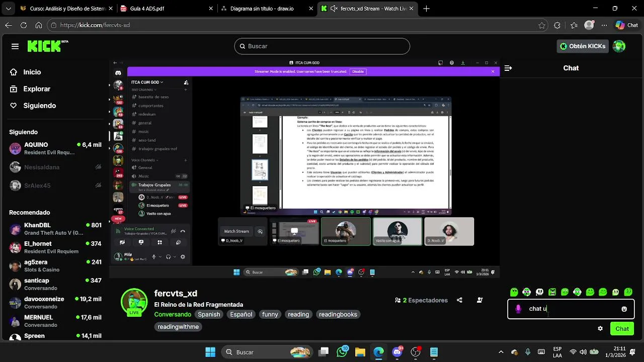Open davooxeneize recommended channel
Viewport: 644px width, 362px height.
55,303
